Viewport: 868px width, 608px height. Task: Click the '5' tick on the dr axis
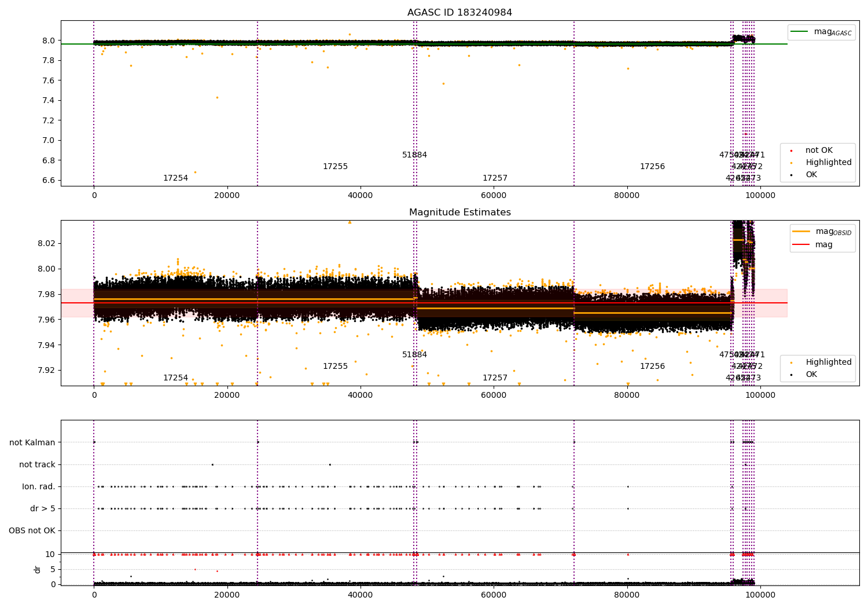click(53, 569)
